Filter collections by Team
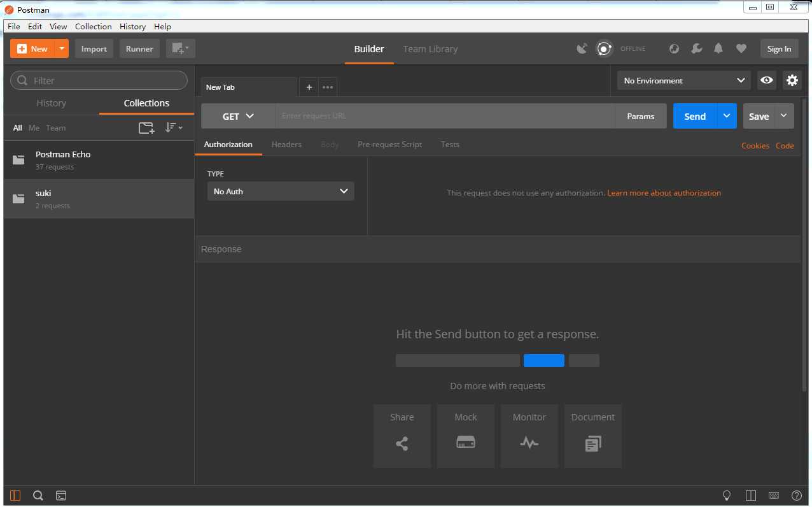This screenshot has height=507, width=812. [56, 128]
